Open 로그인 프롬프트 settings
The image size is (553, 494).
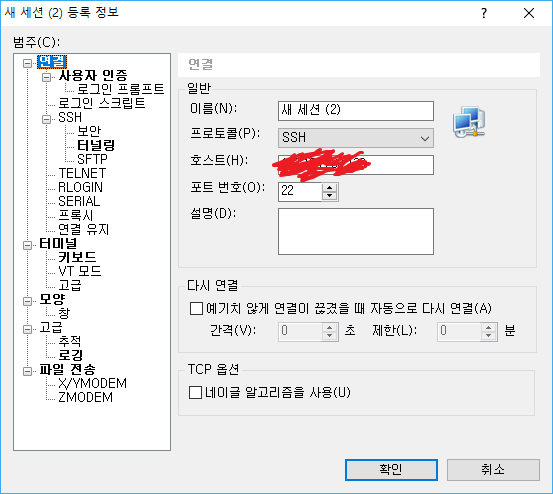click(x=121, y=89)
